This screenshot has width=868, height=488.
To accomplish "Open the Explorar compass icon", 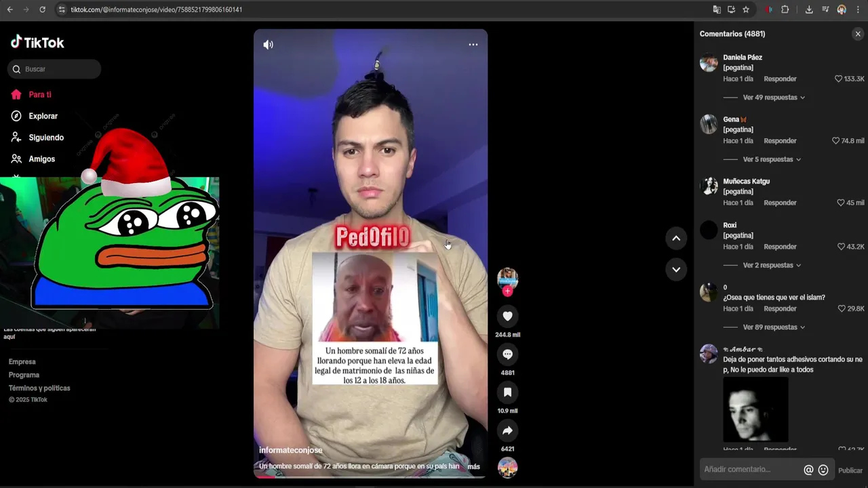I will coord(16,116).
